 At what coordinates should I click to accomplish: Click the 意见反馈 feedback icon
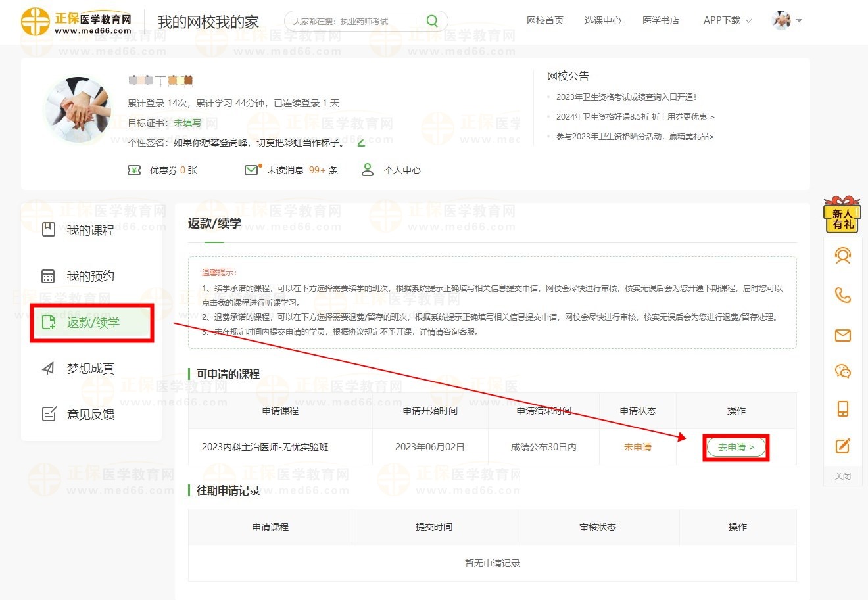coord(47,413)
